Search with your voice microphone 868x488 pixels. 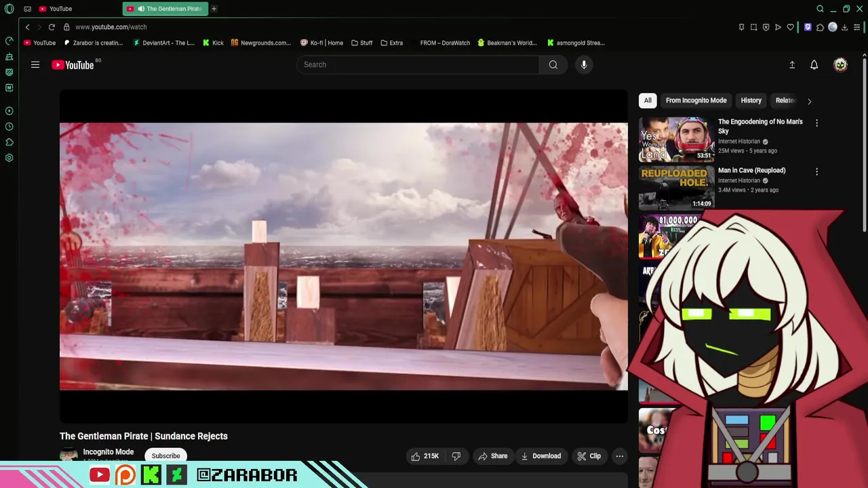point(584,64)
